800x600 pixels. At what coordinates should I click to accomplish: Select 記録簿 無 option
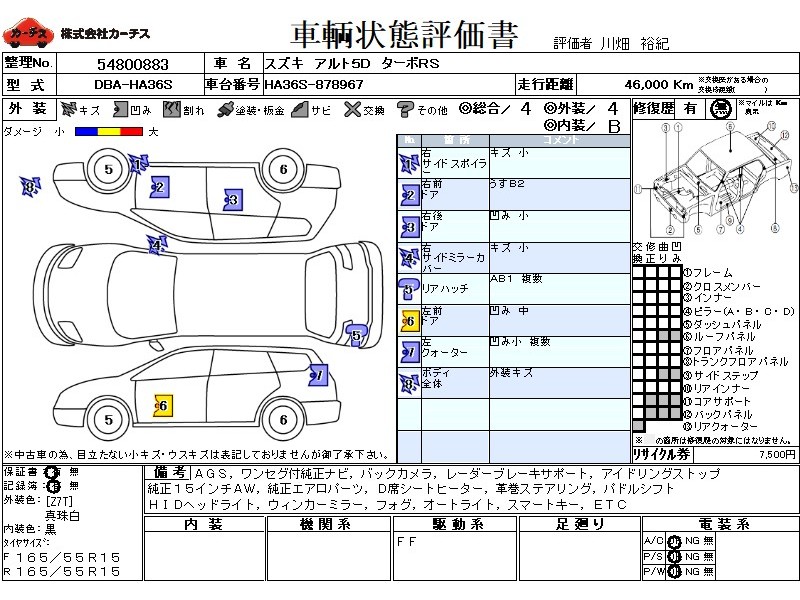coord(74,486)
